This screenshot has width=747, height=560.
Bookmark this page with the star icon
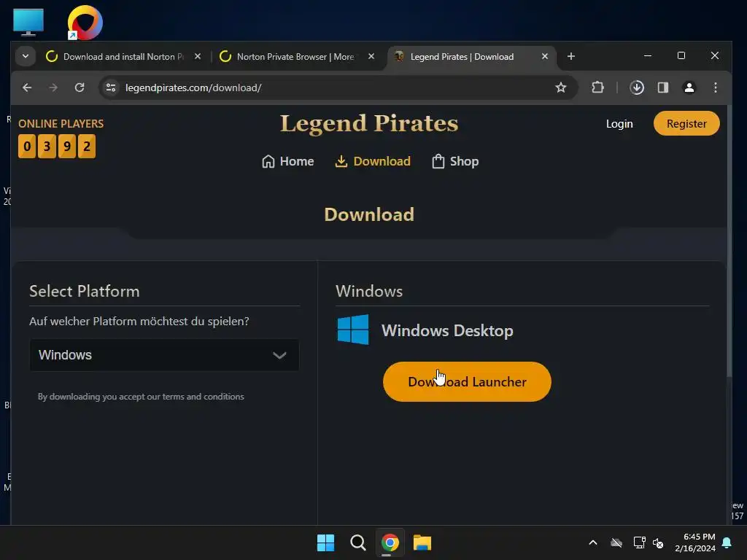coord(561,87)
